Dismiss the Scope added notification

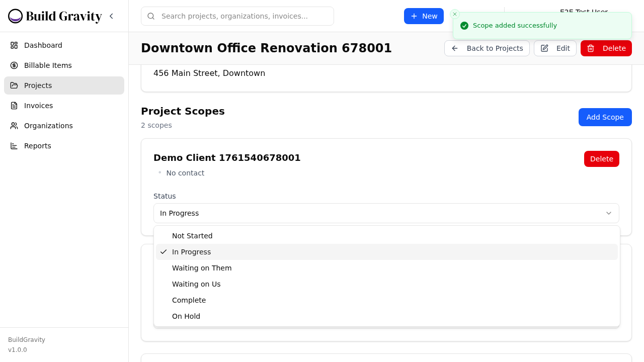tap(454, 14)
